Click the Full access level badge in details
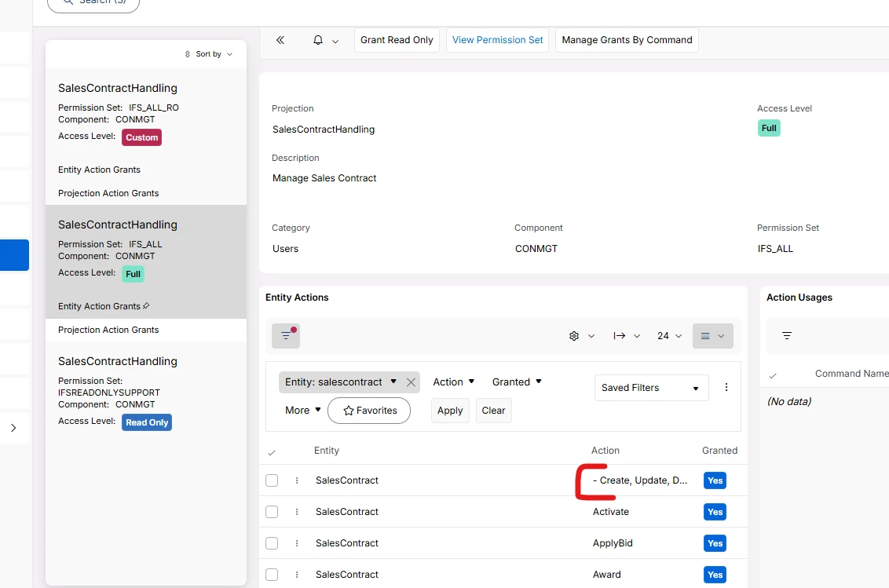Image resolution: width=889 pixels, height=588 pixels. click(x=769, y=128)
